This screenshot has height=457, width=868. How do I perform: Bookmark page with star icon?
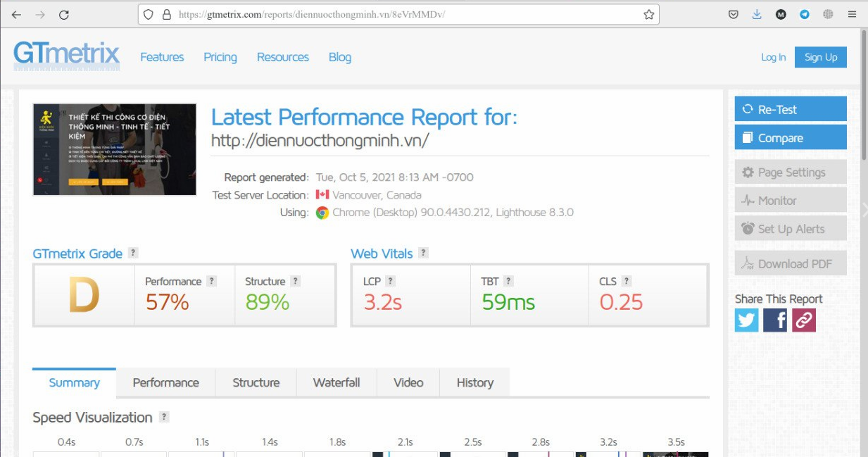click(648, 14)
